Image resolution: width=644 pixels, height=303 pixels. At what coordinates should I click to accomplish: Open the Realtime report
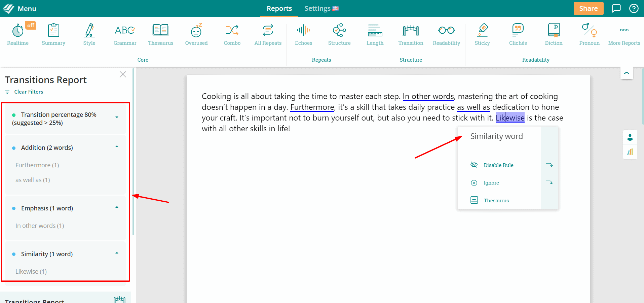(18, 35)
